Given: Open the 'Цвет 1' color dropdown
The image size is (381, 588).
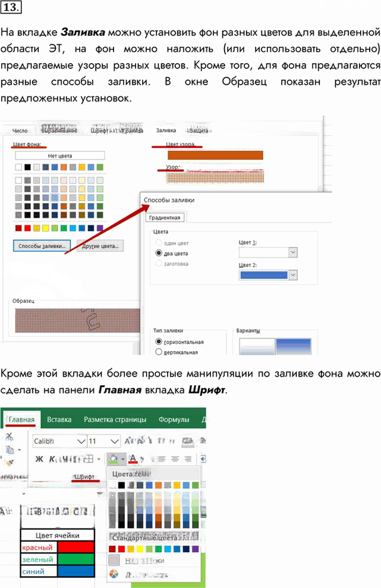Looking at the screenshot, I should point(293,252).
